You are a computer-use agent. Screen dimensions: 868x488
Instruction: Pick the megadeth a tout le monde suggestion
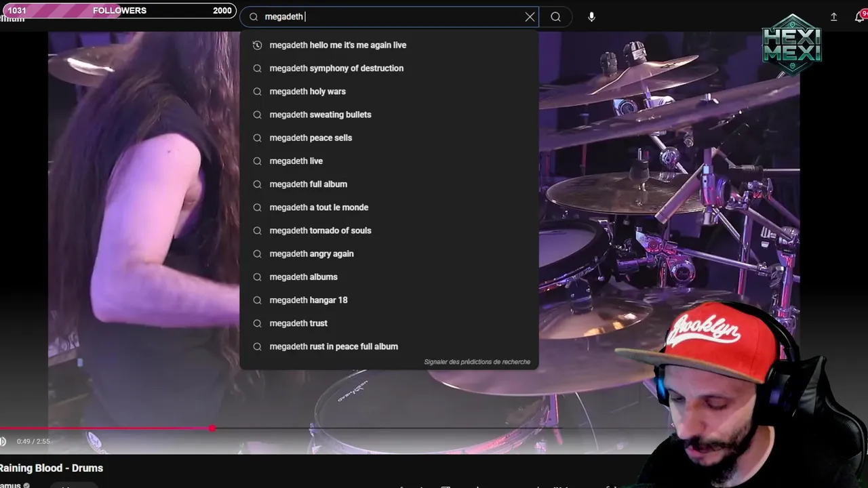coord(389,207)
